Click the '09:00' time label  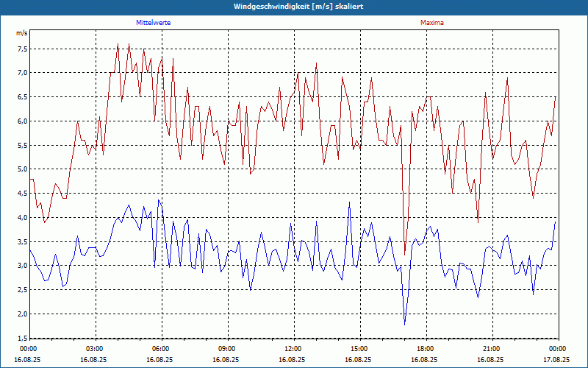tap(226, 349)
